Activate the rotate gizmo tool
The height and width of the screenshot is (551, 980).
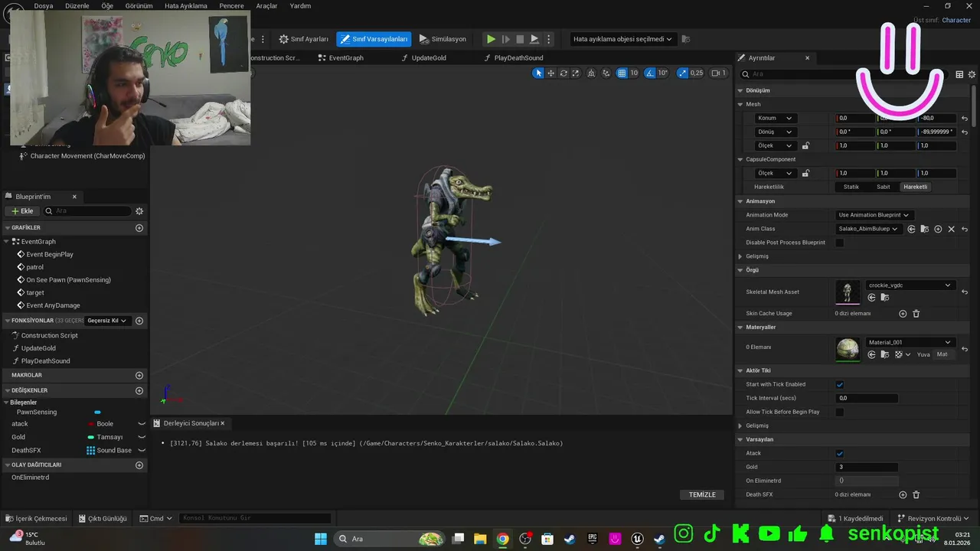[563, 73]
